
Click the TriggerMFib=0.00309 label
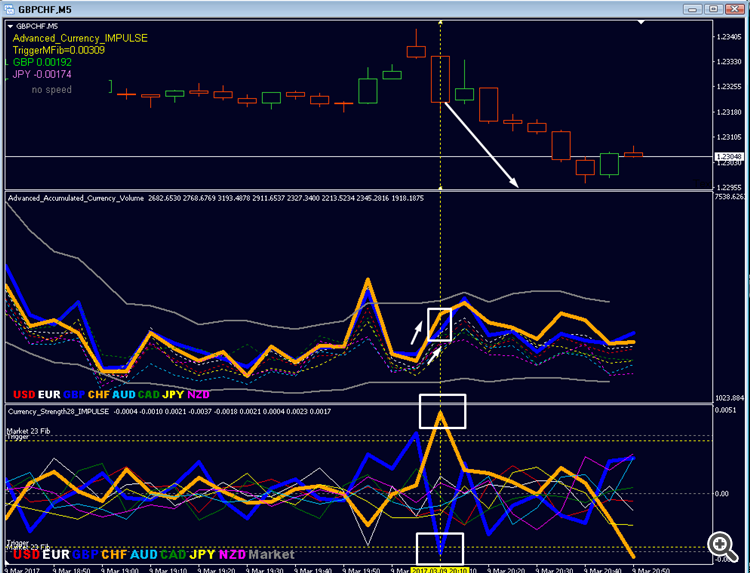point(58,50)
